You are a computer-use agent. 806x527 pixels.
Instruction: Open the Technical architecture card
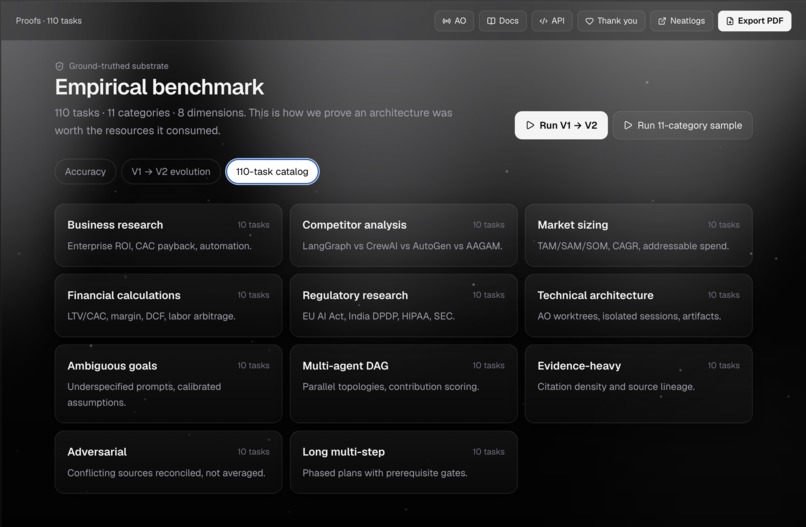(638, 305)
